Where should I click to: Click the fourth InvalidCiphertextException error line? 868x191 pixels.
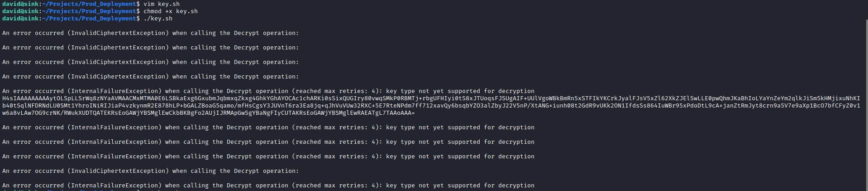(x=150, y=77)
